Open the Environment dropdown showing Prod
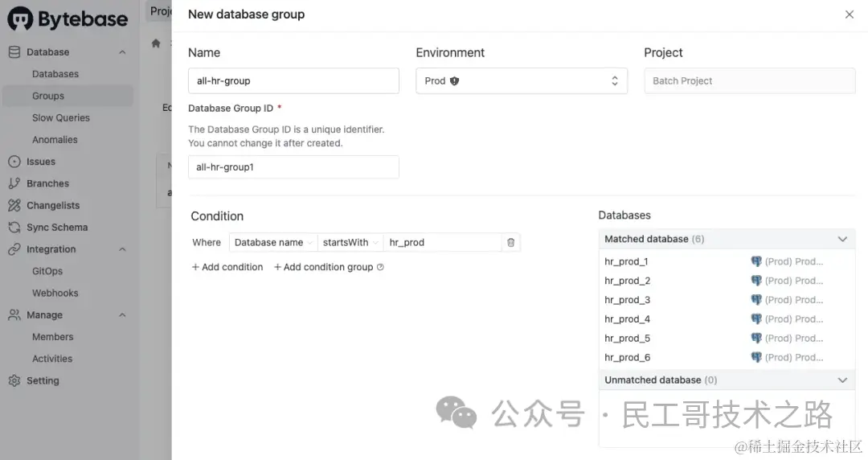Image resolution: width=868 pixels, height=460 pixels. click(x=521, y=81)
